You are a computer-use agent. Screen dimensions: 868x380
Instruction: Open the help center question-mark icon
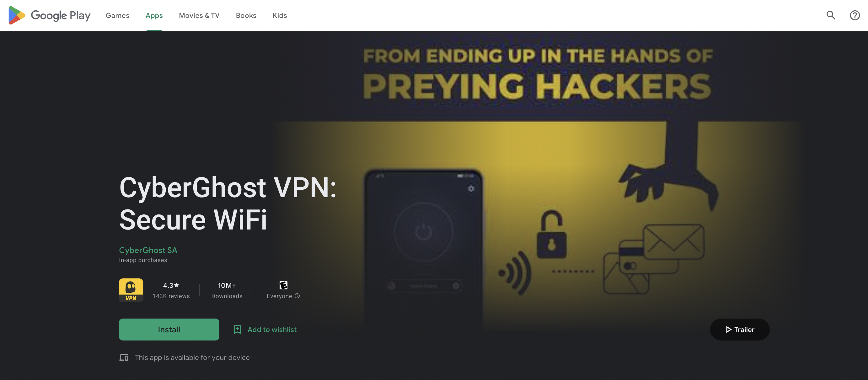click(x=855, y=15)
